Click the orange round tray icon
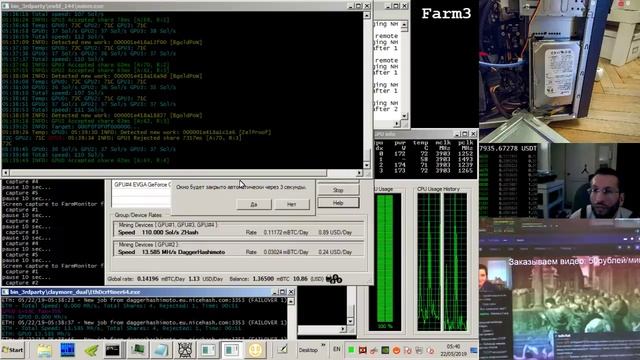 [x=396, y=350]
